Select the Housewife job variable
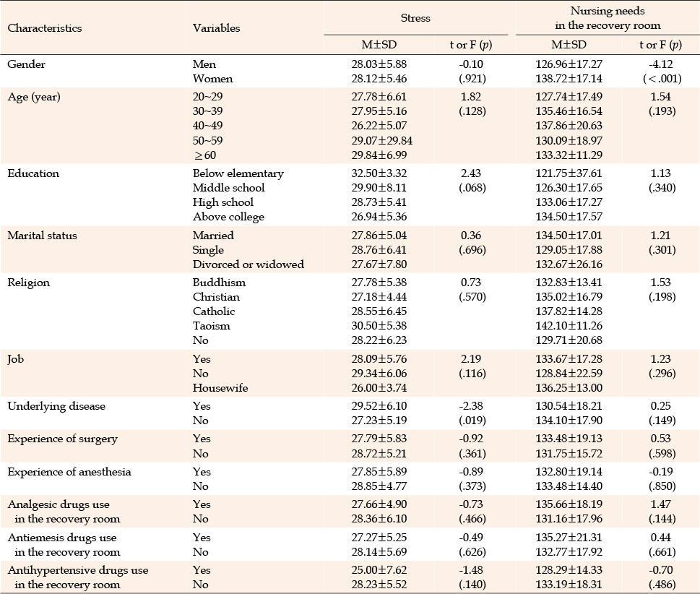 220,388
